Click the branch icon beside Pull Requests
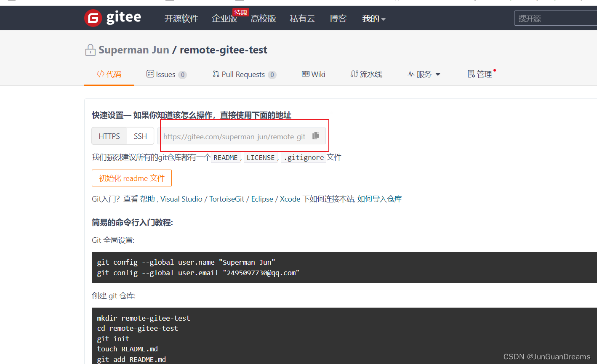The image size is (597, 364). [x=216, y=74]
